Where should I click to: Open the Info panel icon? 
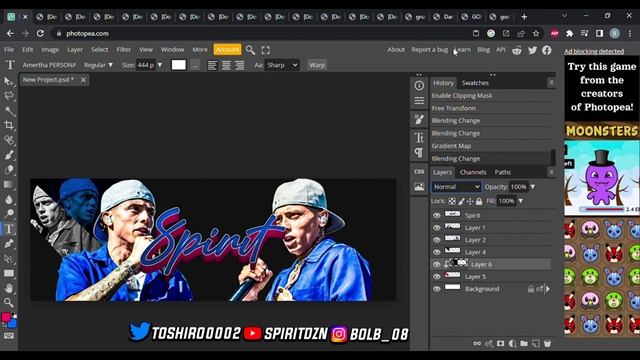coord(419,85)
